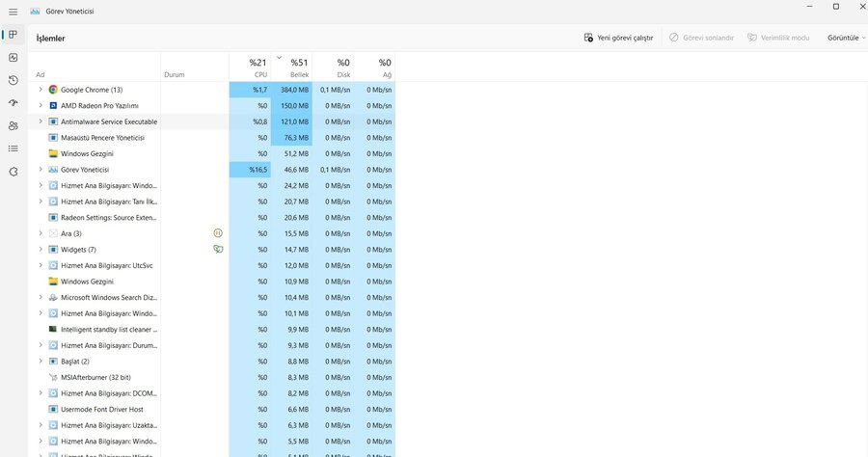Select the Hizmet Ana Bilgisayarı: Durum row
Screen dimensions: 868x457
pyautogui.click(x=211, y=345)
